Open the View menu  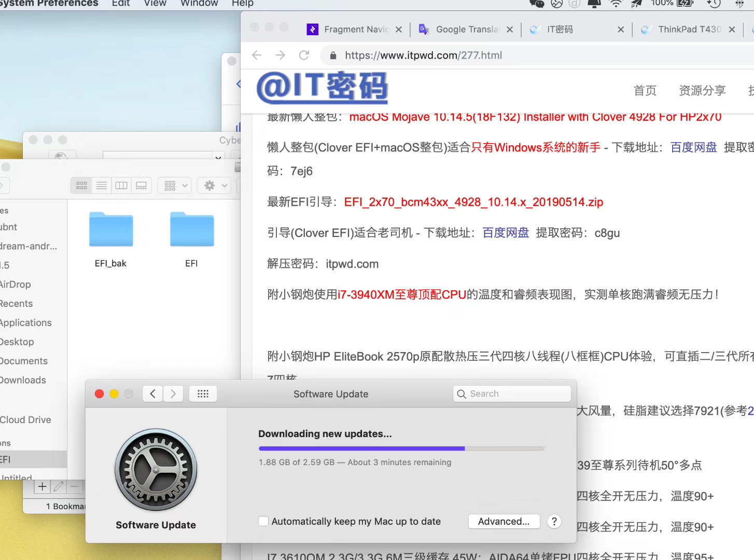(x=155, y=3)
